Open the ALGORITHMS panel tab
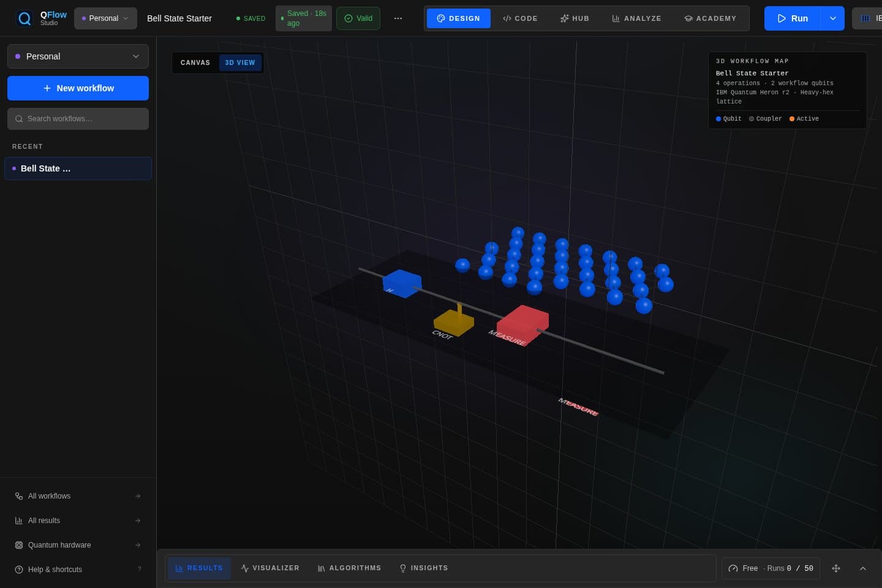 tap(349, 568)
